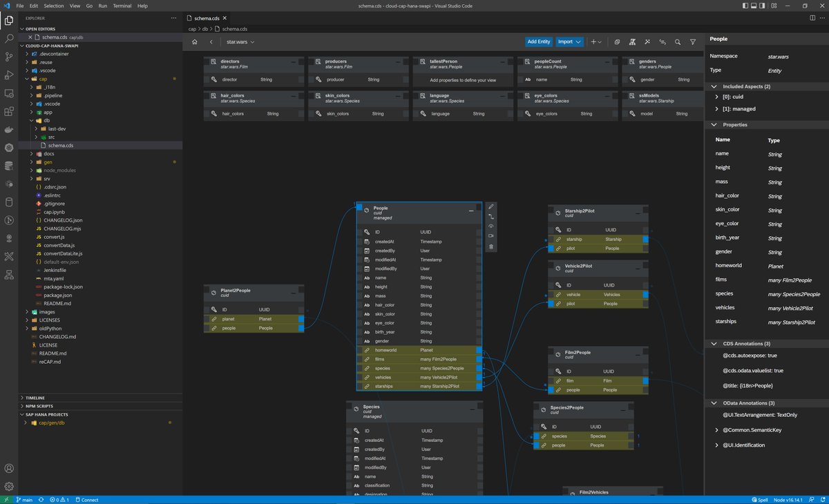Open the Selection menu
The width and height of the screenshot is (829, 504).
tap(53, 6)
